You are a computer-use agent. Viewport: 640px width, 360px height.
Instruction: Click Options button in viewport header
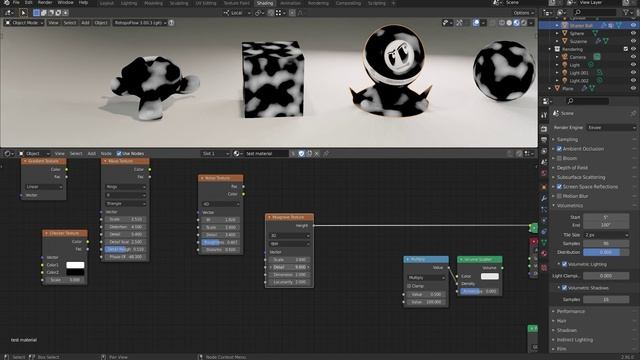[523, 13]
